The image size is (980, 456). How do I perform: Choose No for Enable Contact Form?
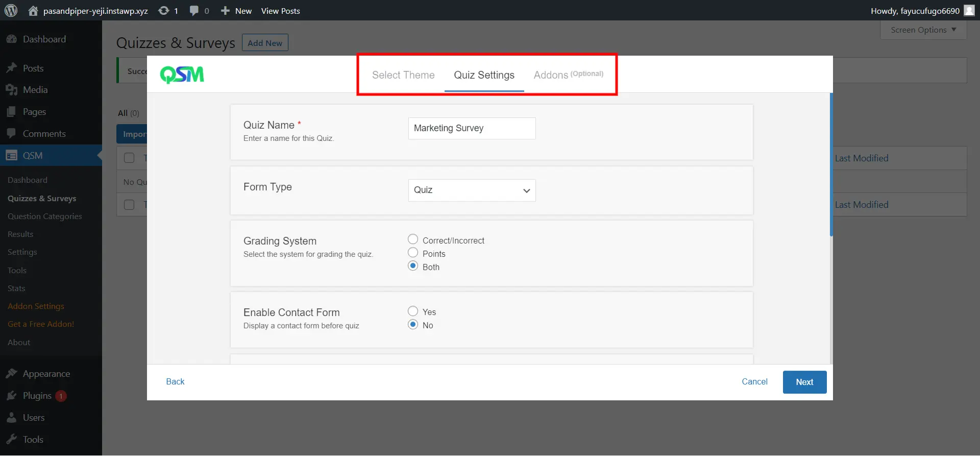pyautogui.click(x=413, y=324)
